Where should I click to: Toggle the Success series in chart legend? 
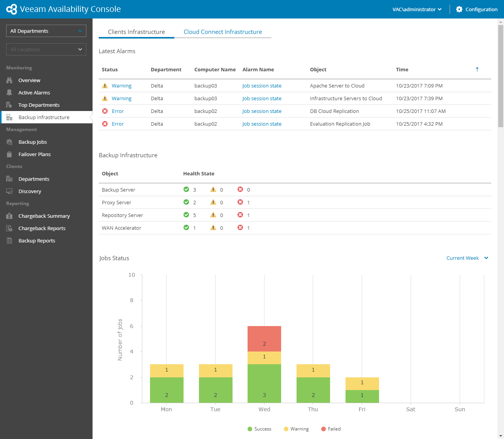click(x=259, y=429)
